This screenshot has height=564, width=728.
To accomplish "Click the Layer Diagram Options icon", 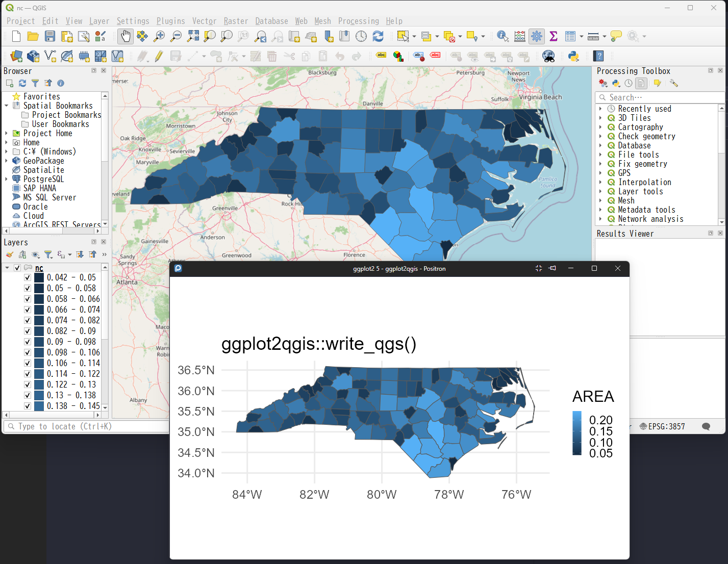I will 398,56.
